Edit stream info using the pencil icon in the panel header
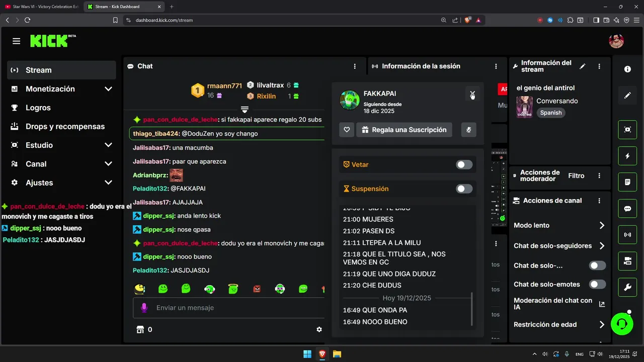 (x=583, y=66)
